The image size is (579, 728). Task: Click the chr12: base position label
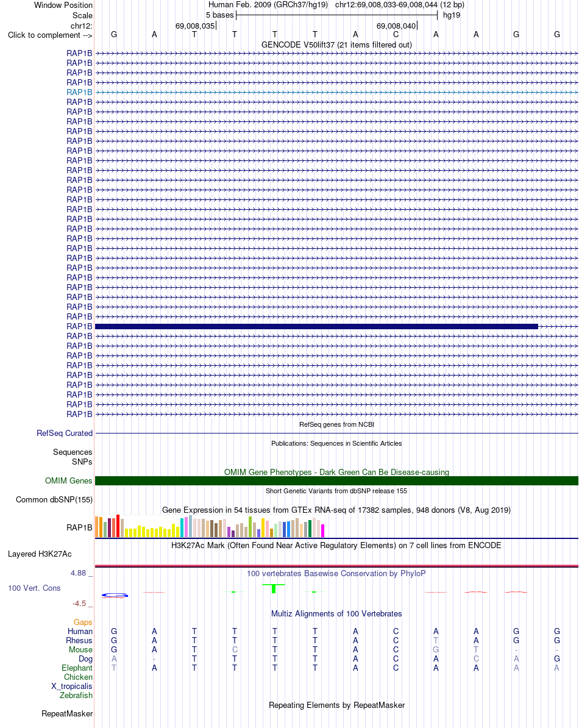(81, 26)
